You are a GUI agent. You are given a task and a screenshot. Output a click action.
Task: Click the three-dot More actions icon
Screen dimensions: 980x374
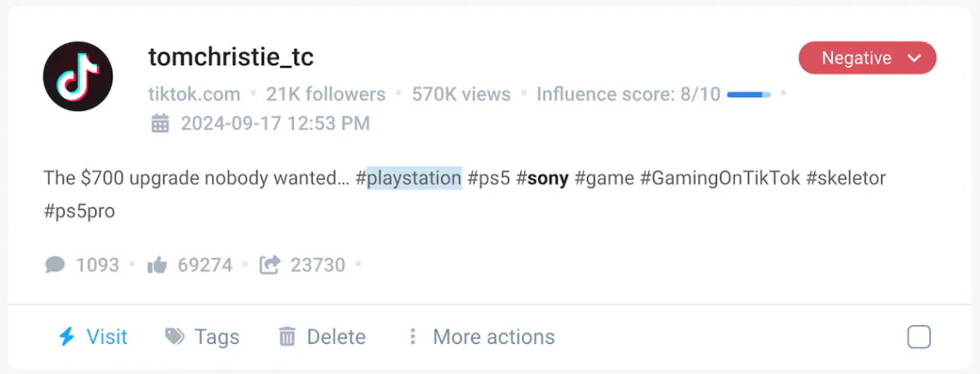point(413,337)
